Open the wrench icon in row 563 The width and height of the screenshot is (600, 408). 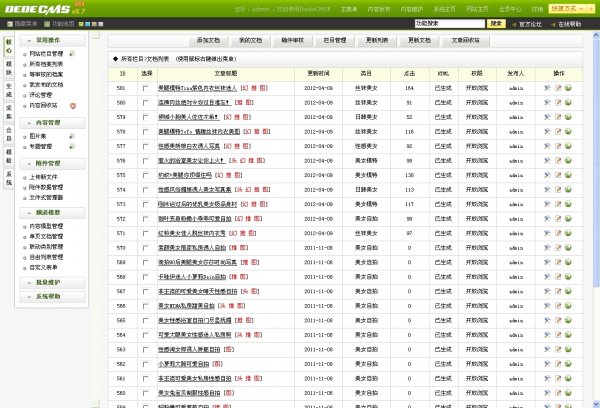click(548, 349)
